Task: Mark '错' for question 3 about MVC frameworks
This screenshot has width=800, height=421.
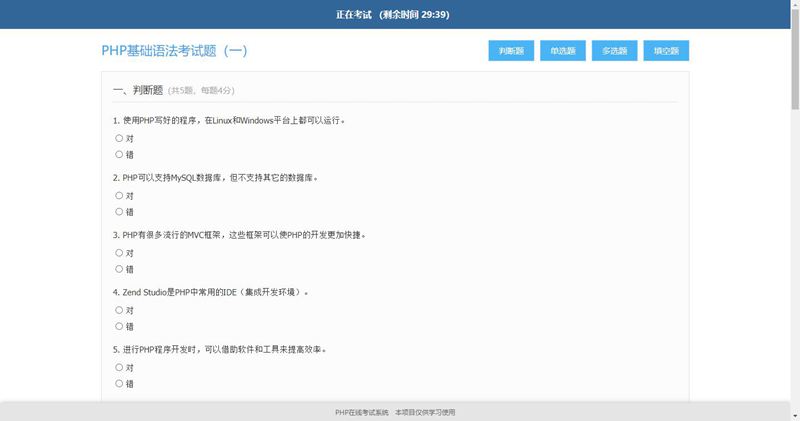Action: click(119, 268)
